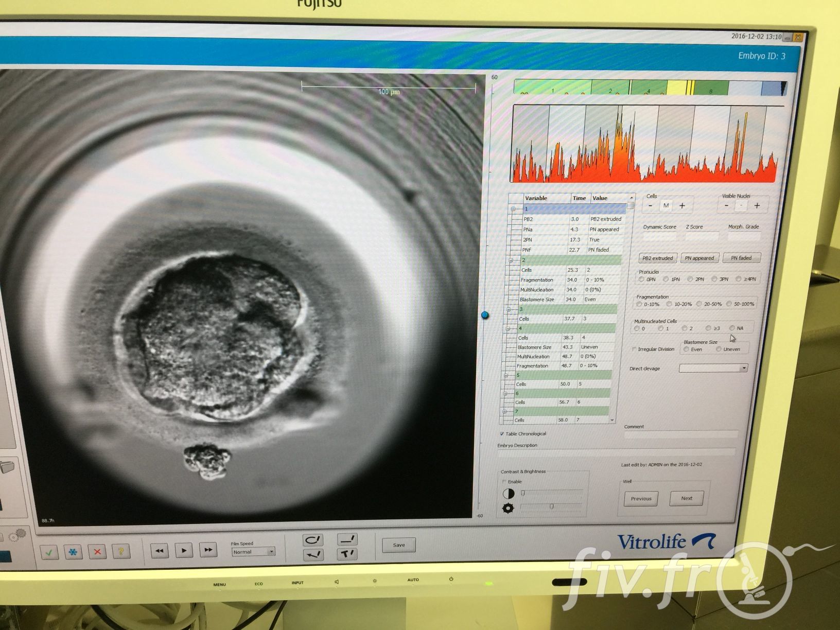Go to the Next well

pyautogui.click(x=687, y=498)
